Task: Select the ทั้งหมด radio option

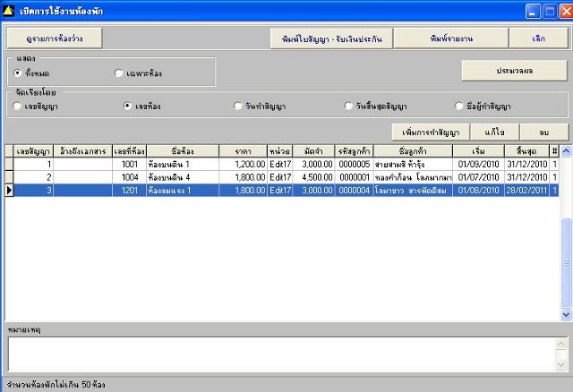Action: 17,73
